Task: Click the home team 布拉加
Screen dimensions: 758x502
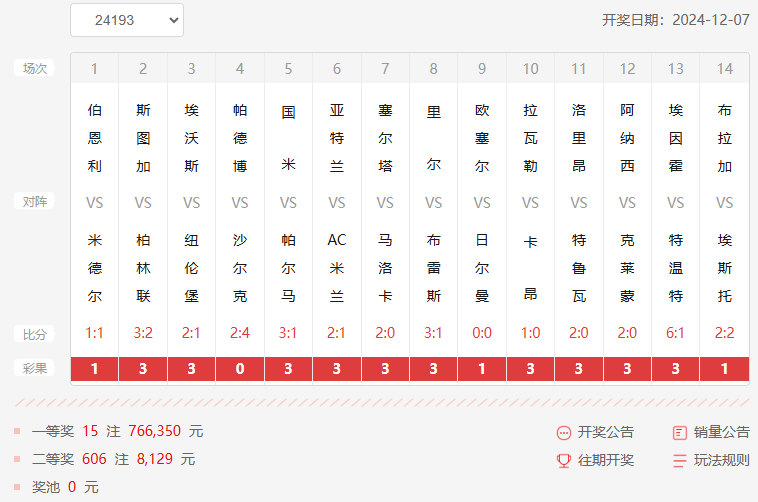Action: coord(725,138)
